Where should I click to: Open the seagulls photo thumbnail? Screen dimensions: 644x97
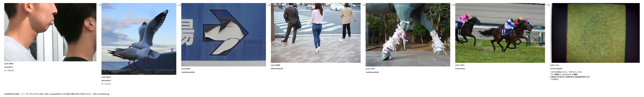[139, 39]
